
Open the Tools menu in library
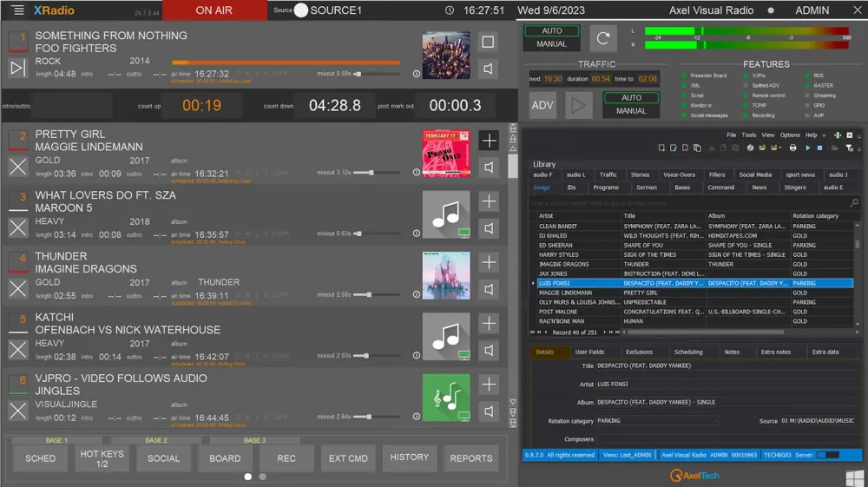(x=748, y=135)
